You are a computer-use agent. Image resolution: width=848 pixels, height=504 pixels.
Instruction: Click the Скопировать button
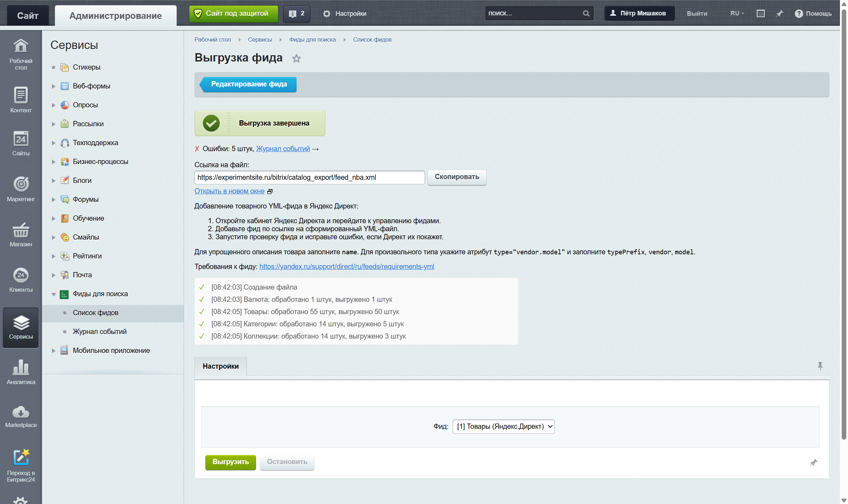pos(457,177)
